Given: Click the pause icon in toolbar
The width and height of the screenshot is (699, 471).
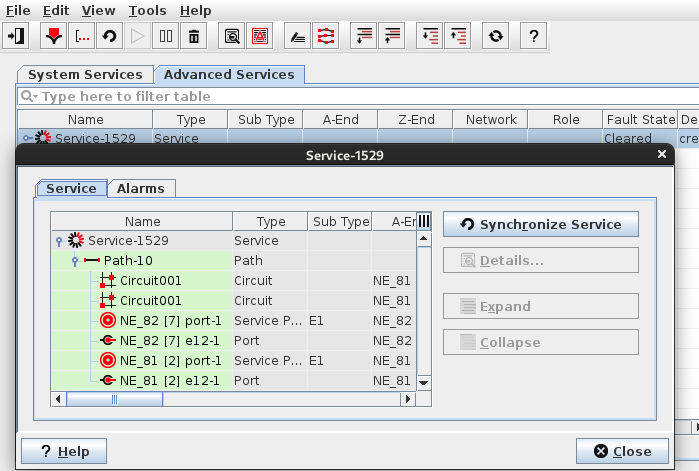Looking at the screenshot, I should coord(166,36).
